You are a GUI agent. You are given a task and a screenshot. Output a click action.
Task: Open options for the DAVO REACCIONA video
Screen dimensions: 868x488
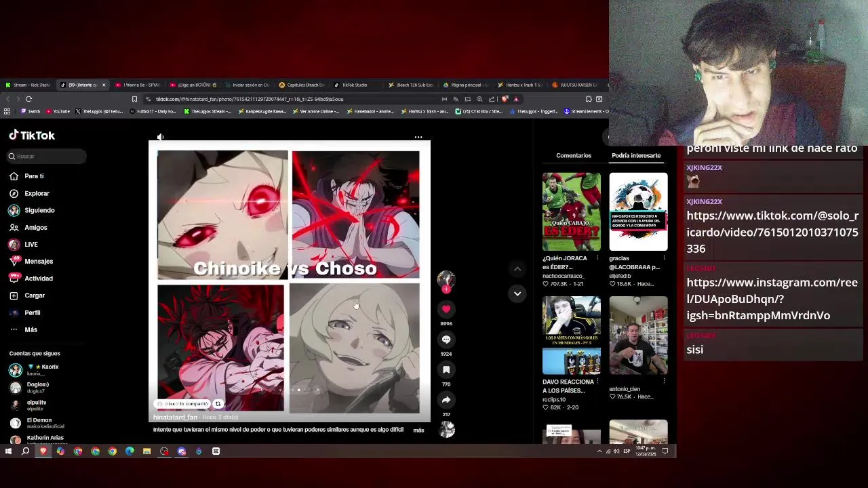(597, 382)
